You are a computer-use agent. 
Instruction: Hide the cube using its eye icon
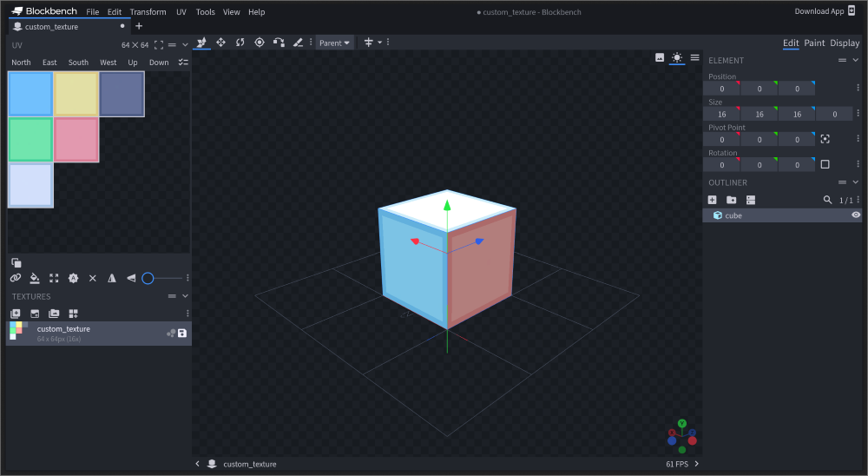(x=856, y=215)
